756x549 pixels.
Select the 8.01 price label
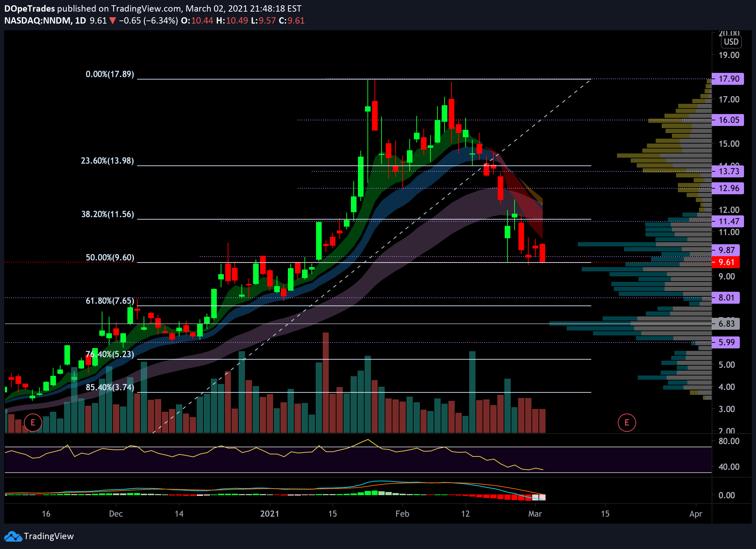pyautogui.click(x=726, y=298)
